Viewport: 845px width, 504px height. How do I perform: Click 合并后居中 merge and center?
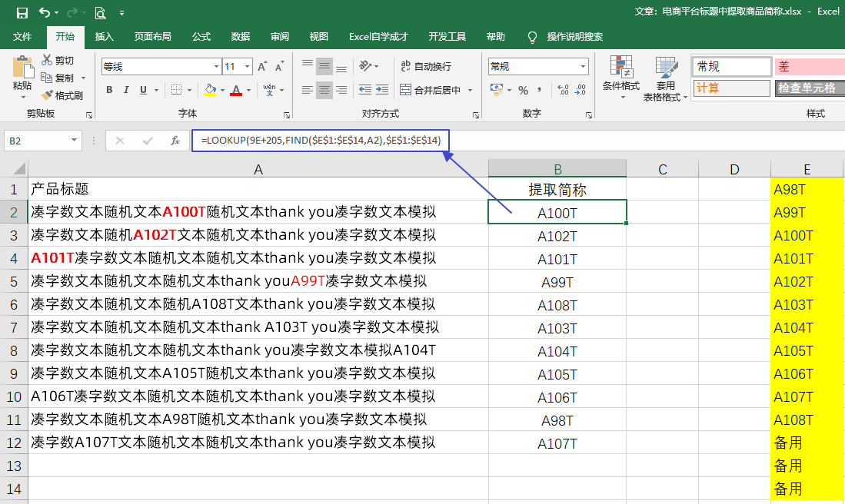tap(431, 90)
